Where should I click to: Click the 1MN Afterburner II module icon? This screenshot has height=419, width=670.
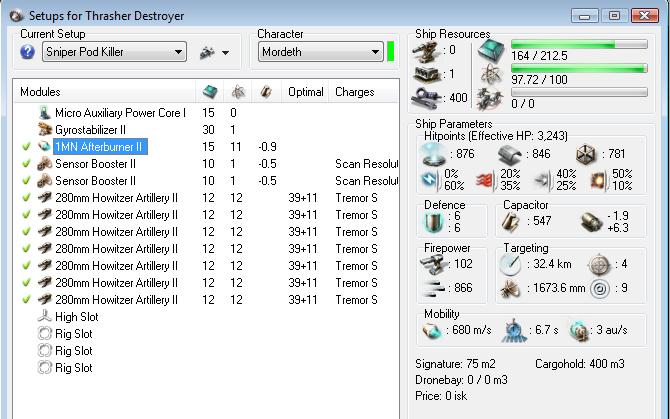[x=44, y=147]
